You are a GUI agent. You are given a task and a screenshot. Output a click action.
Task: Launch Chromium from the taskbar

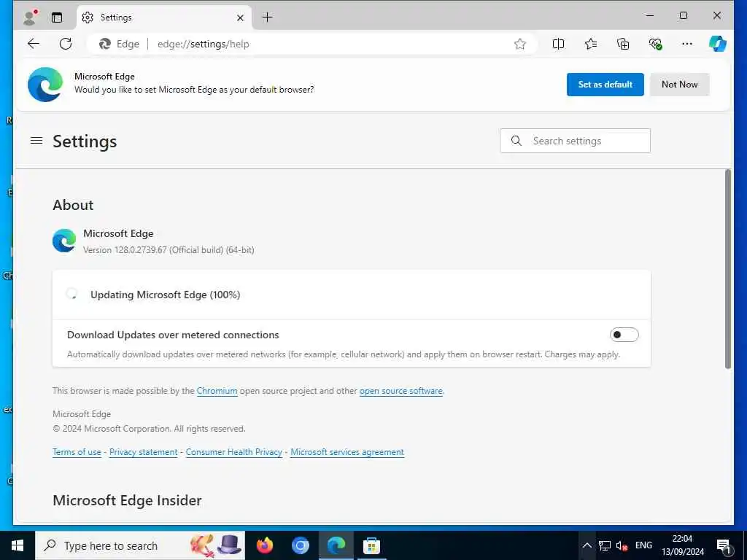[x=301, y=545]
